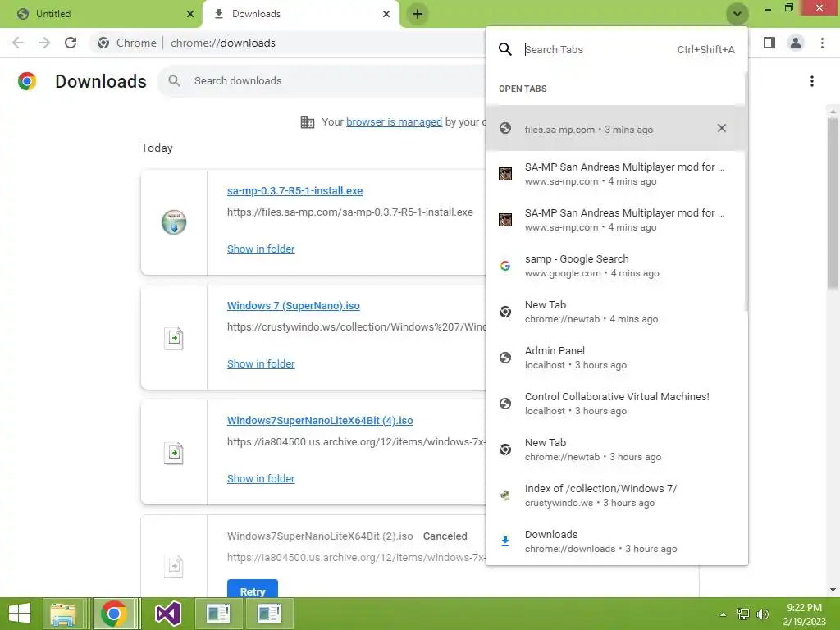Click the crustywindo.ws favicon in tabs list
This screenshot has height=630, width=840.
pyautogui.click(x=504, y=495)
